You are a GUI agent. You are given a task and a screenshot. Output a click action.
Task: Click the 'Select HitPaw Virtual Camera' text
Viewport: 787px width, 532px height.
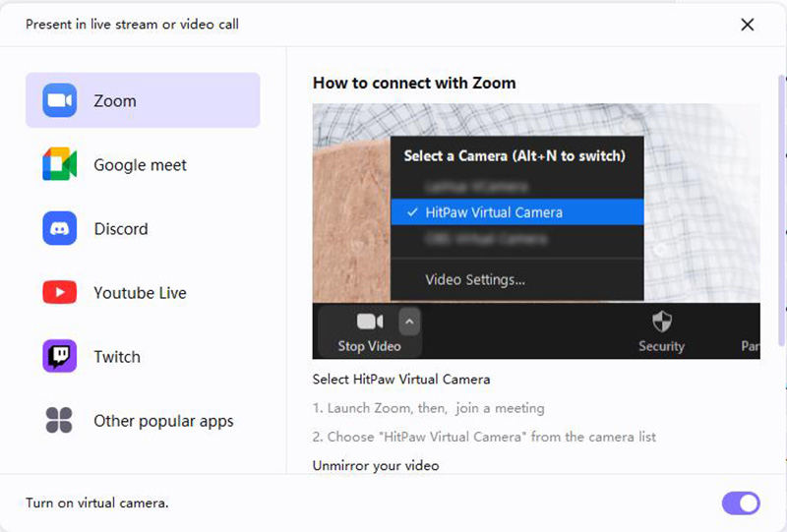pos(401,379)
